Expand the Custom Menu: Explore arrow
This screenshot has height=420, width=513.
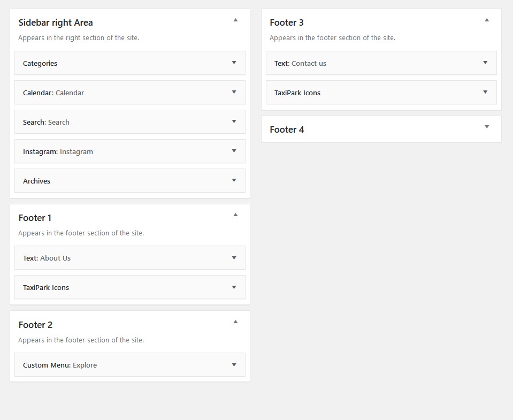coord(234,365)
